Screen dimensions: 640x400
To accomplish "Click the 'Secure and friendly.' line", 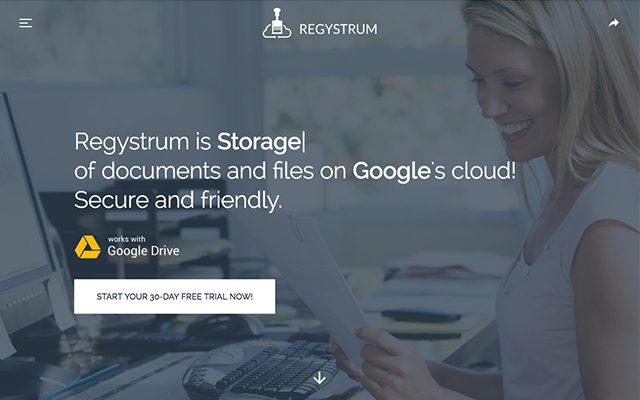I will [178, 200].
